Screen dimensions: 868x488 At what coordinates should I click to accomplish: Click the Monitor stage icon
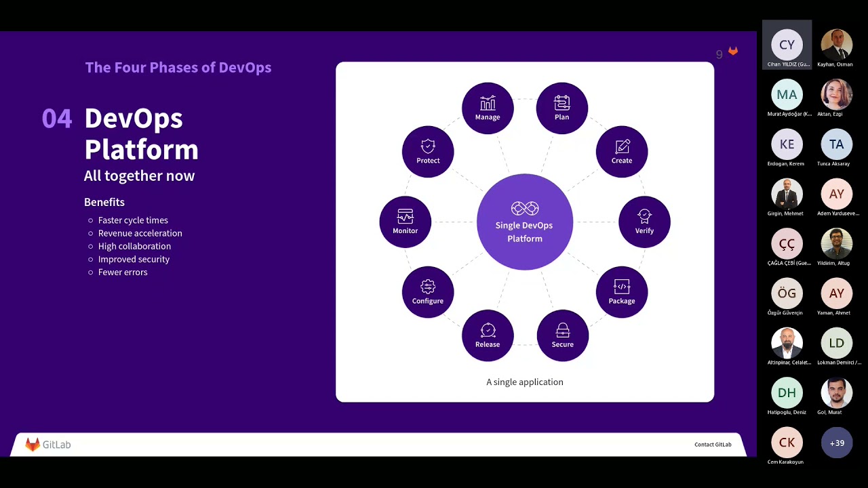point(406,222)
